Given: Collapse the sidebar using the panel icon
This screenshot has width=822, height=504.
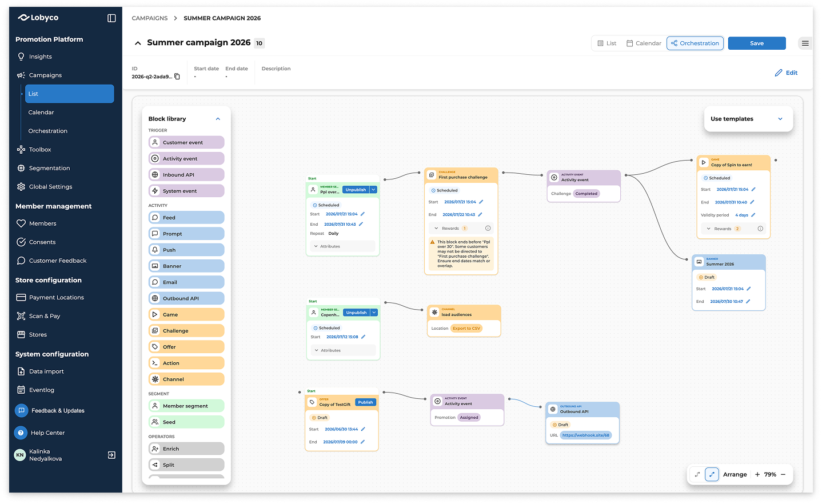Looking at the screenshot, I should pyautogui.click(x=111, y=18).
